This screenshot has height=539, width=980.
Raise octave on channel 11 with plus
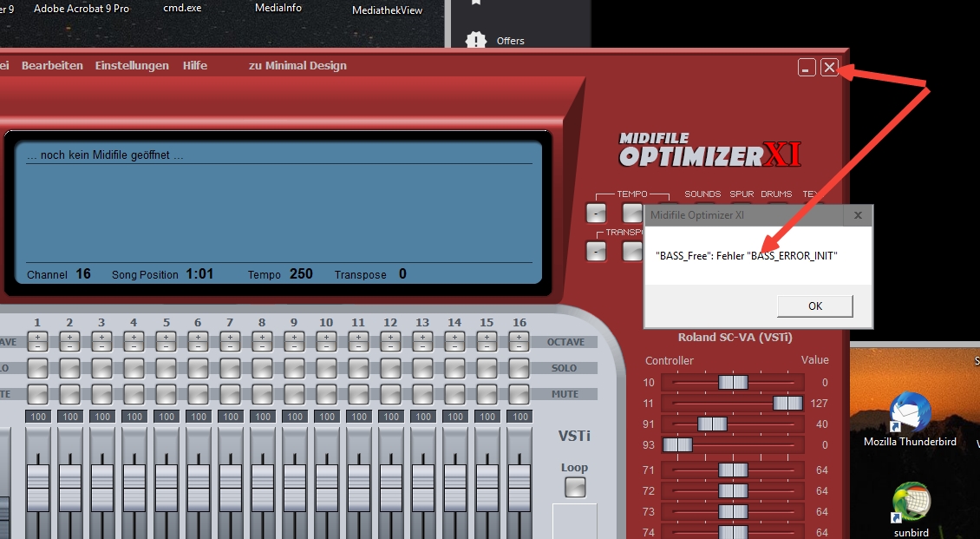point(359,337)
